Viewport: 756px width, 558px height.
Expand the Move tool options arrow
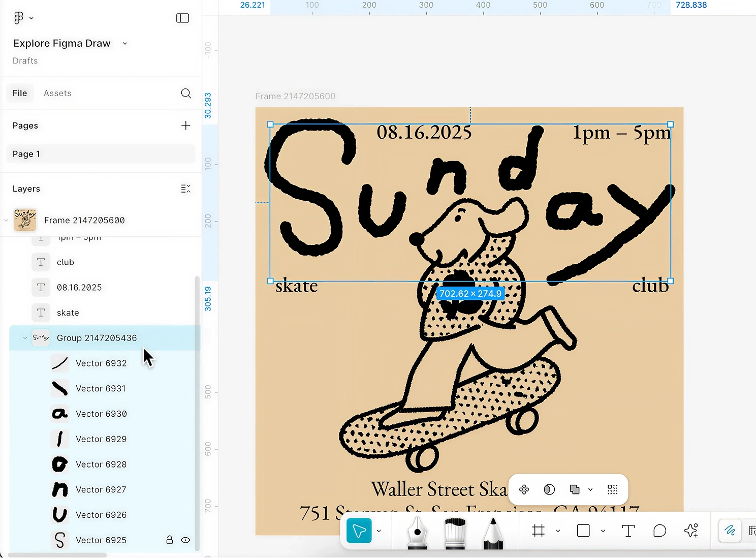click(379, 531)
